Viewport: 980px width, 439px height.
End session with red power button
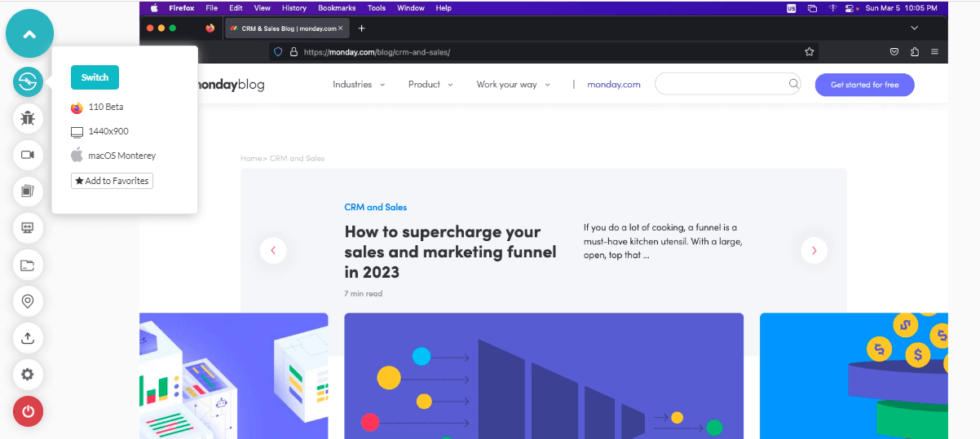(x=28, y=410)
